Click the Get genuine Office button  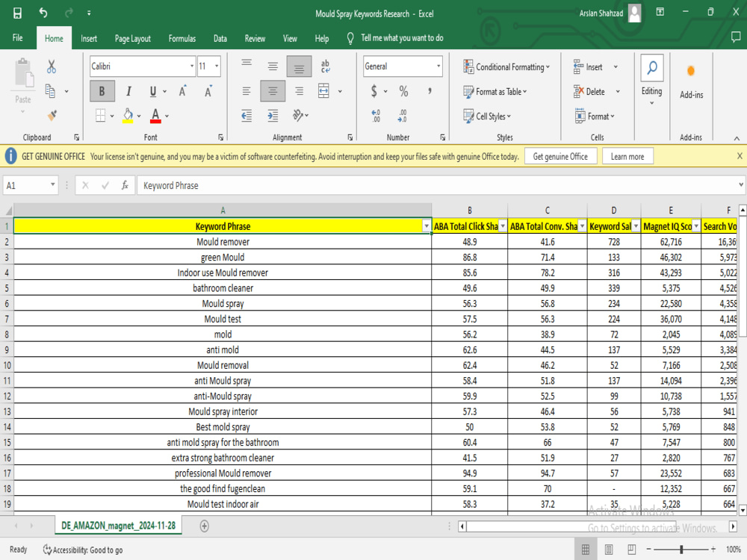coord(560,156)
